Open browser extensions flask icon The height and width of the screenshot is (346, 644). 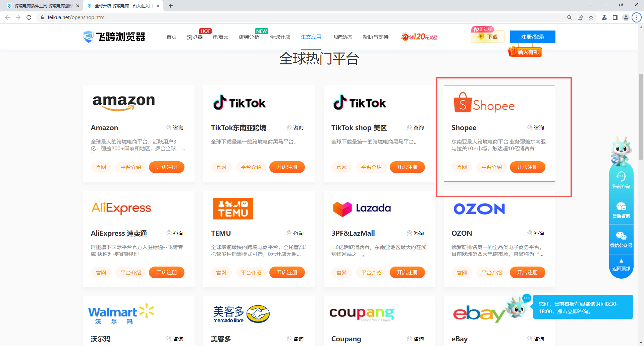pos(604,17)
